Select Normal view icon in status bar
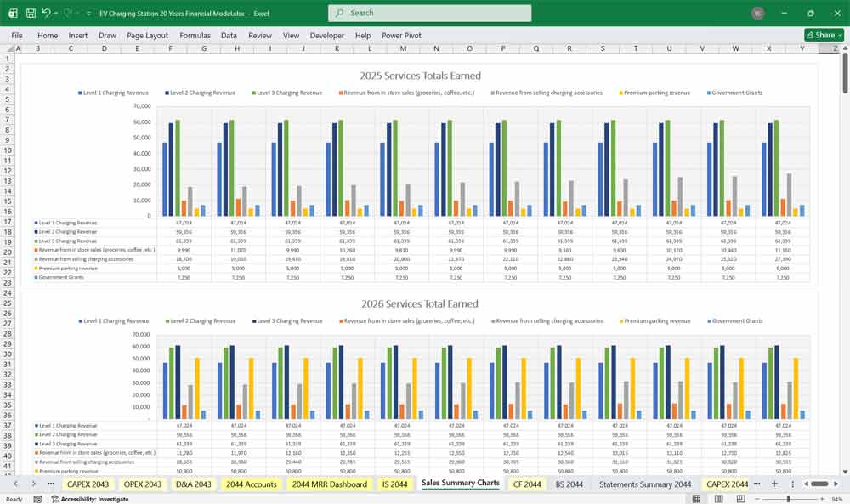850x504 pixels. tap(696, 498)
